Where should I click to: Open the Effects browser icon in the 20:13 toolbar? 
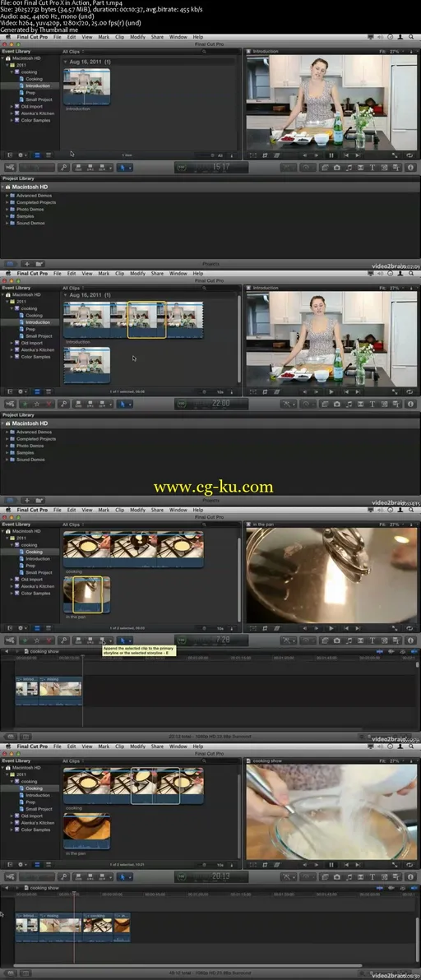point(325,877)
